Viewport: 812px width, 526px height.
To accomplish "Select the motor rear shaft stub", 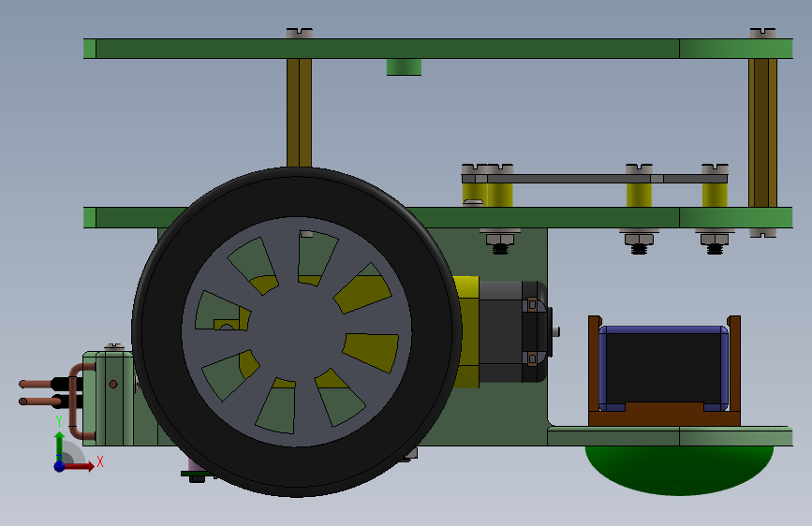I will pyautogui.click(x=555, y=331).
